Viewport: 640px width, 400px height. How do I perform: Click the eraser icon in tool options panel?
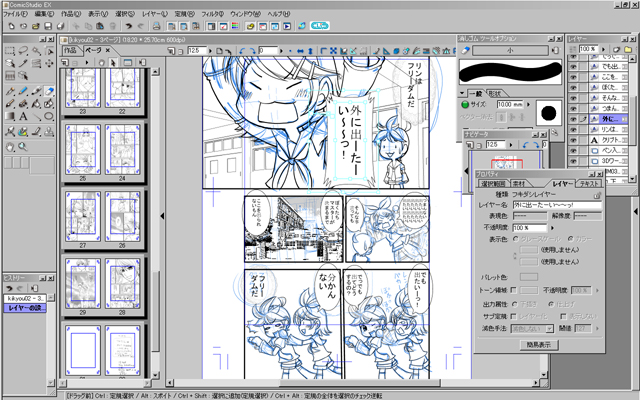[465, 51]
